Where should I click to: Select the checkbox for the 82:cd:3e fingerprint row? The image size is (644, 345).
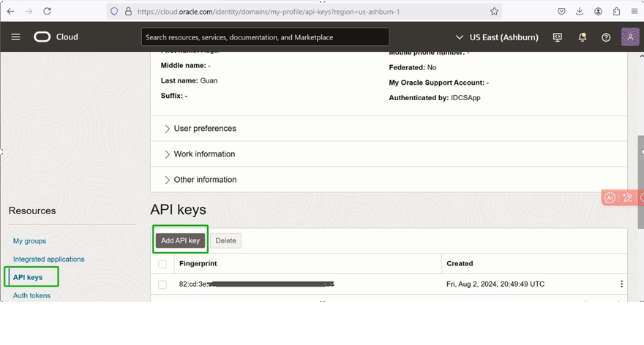162,284
